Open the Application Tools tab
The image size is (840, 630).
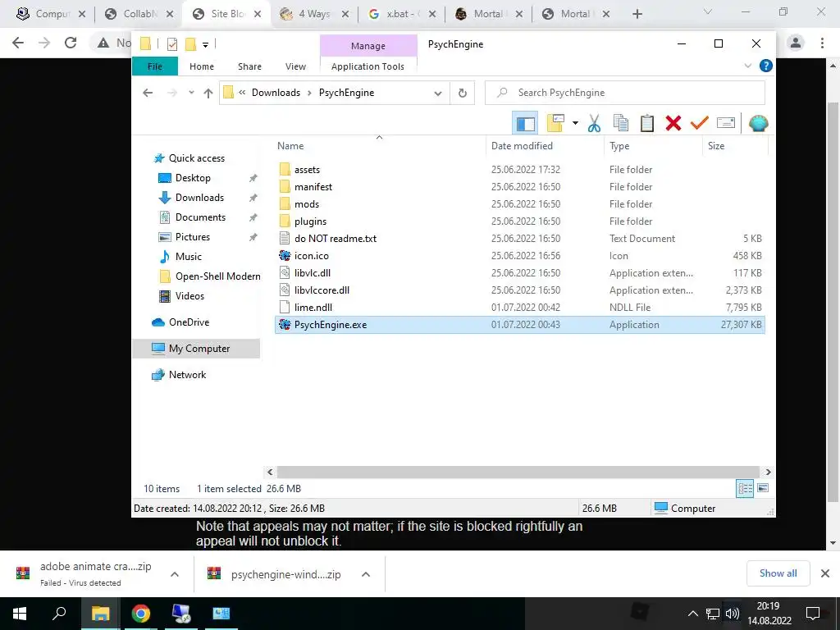[367, 66]
